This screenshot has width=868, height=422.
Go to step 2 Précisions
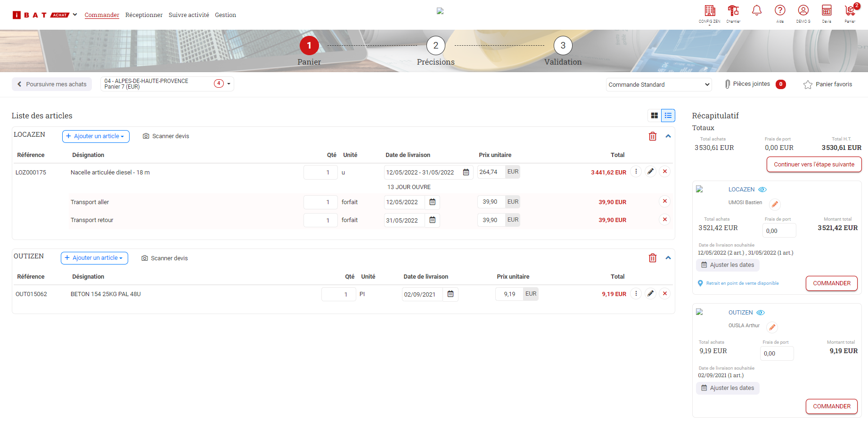[x=435, y=46]
